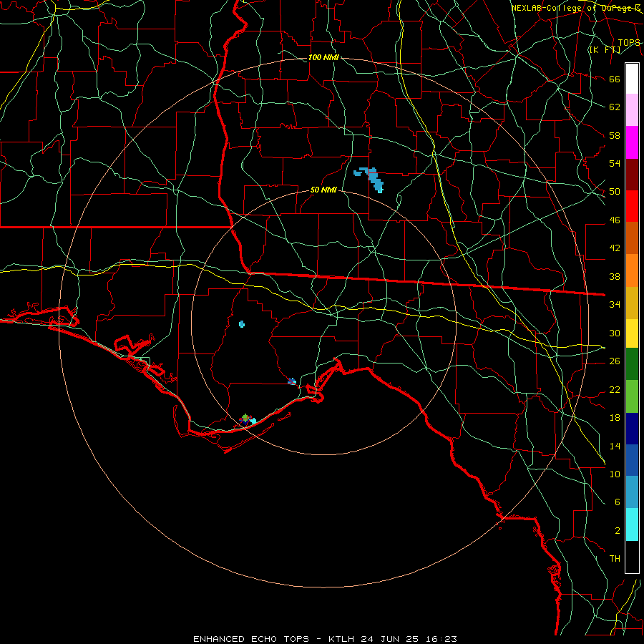
Task: Click the 'TH' legend label
Action: point(615,559)
